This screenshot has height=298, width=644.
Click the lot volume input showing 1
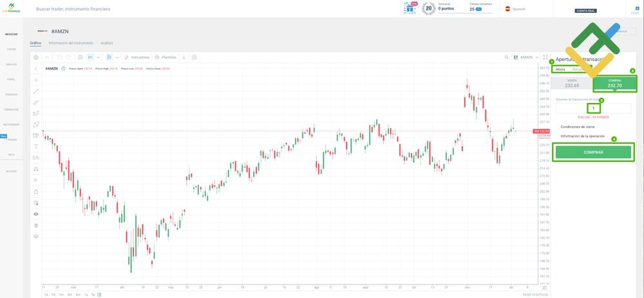pos(594,108)
